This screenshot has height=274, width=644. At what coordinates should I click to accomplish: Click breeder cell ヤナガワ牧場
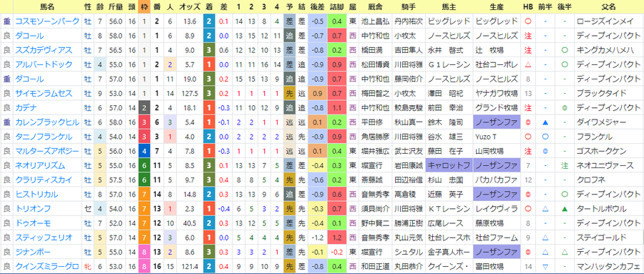[497, 93]
